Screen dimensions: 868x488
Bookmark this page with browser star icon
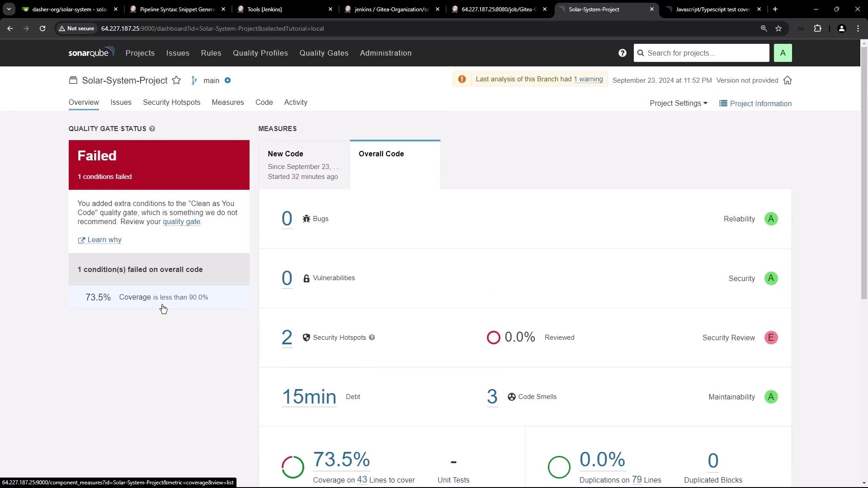pos(778,28)
